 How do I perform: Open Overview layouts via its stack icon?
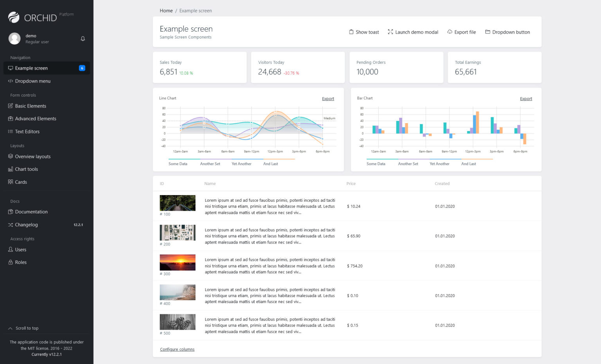coord(11,156)
